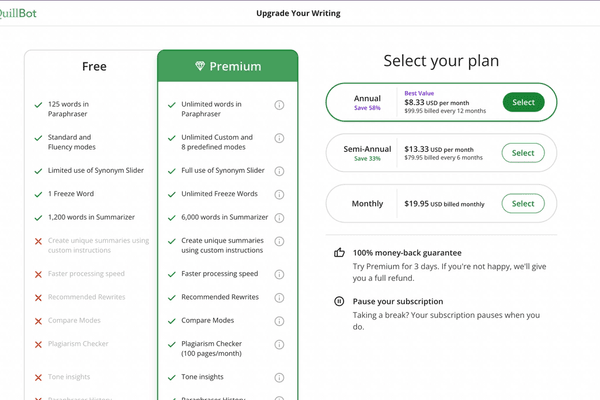Show info for Recommended Rewrites feature

279,297
